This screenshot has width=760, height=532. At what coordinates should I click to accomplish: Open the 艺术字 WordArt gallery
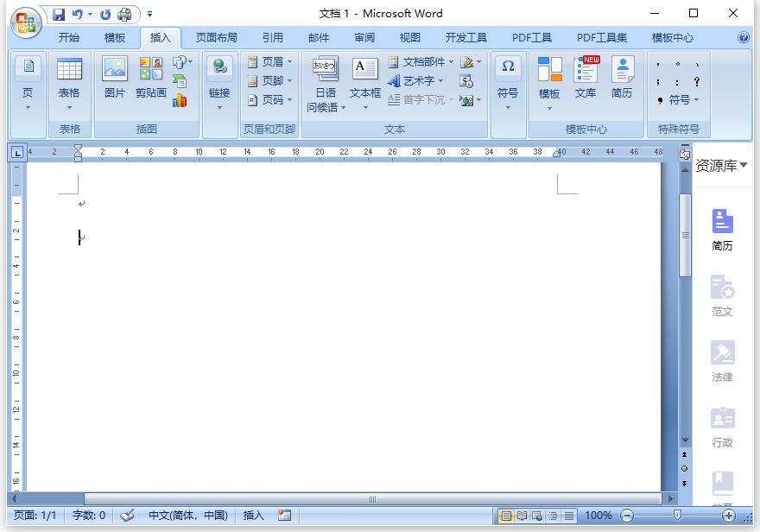(x=416, y=81)
